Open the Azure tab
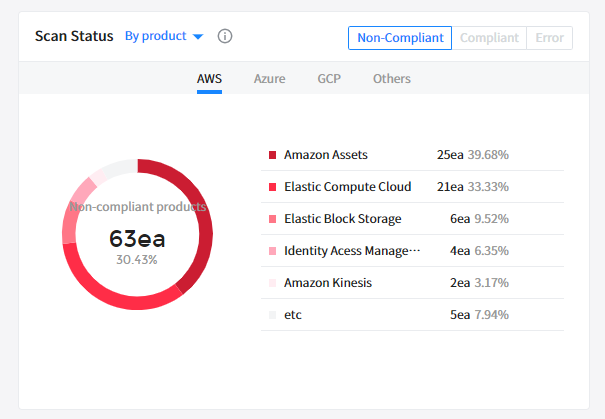The height and width of the screenshot is (419, 605). (269, 78)
